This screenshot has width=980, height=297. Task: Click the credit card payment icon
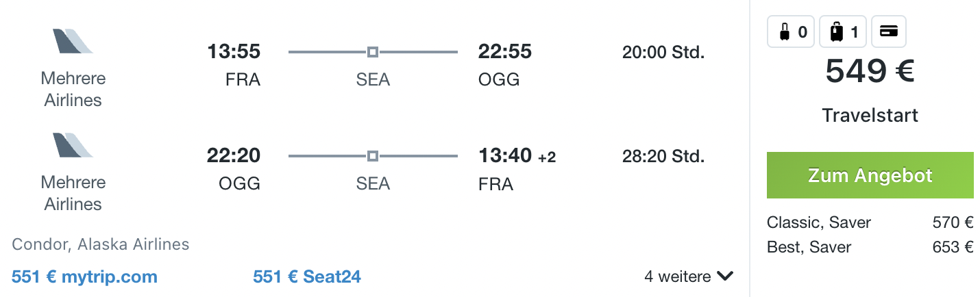[889, 31]
